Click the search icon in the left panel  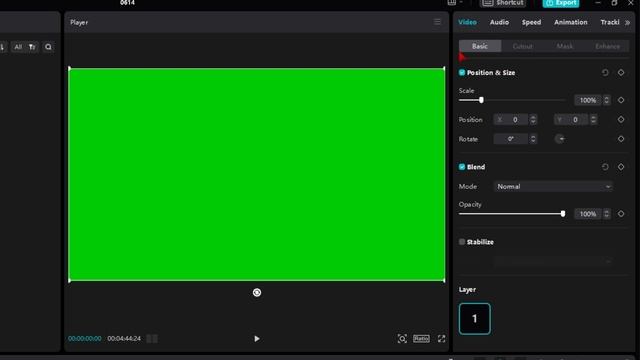point(48,47)
